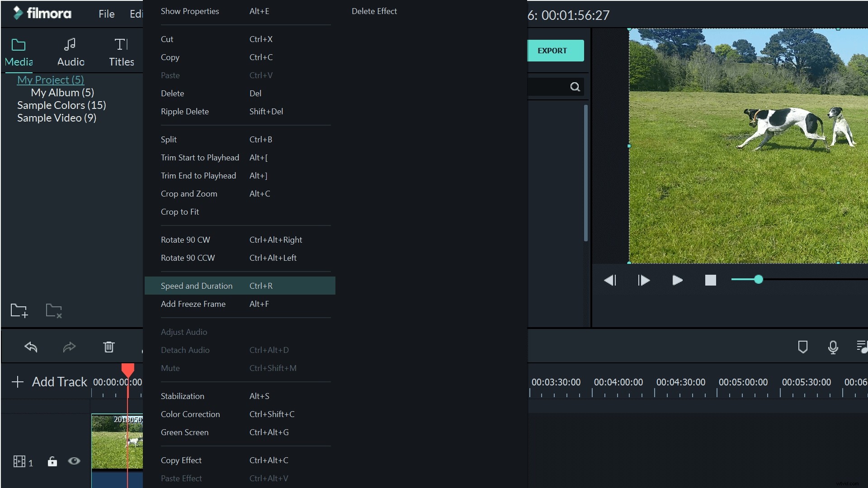
Task: Open the Sample Colors collection
Action: point(61,105)
